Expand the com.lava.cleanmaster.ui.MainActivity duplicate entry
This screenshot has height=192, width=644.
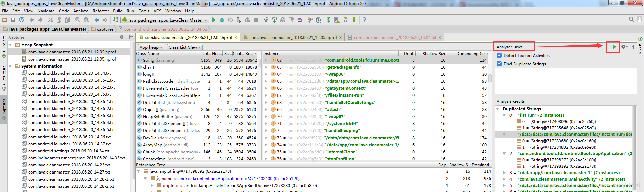tap(504, 179)
